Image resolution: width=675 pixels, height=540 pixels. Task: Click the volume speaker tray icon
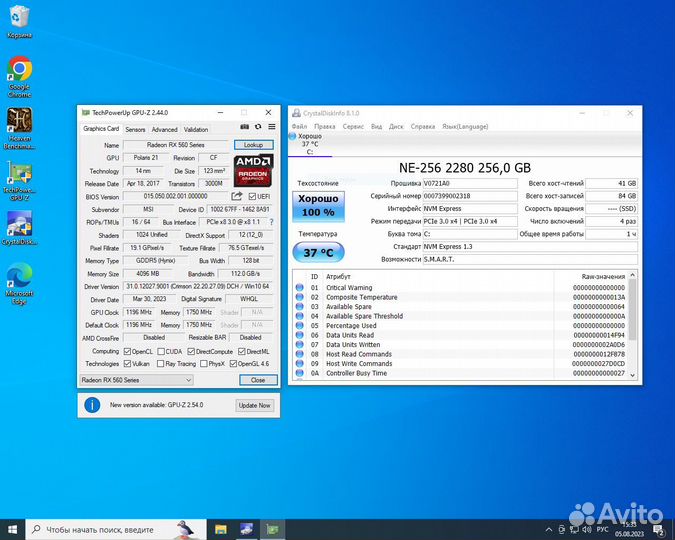pos(586,529)
